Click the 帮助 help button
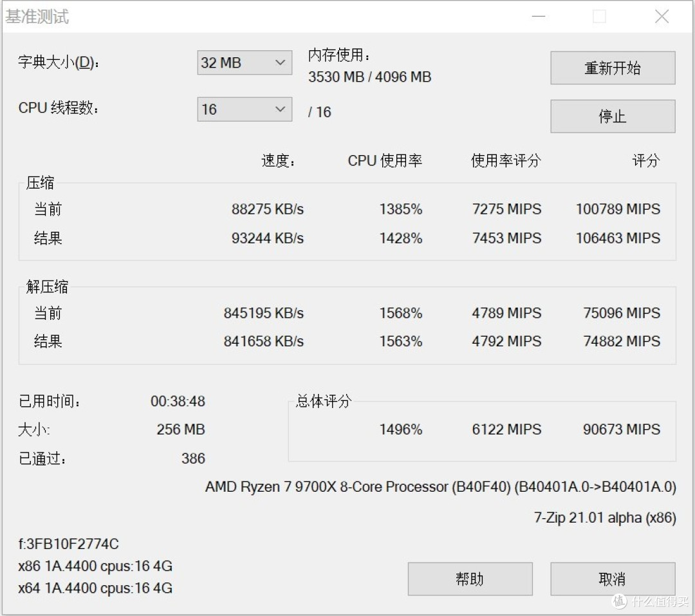The height and width of the screenshot is (616, 695). (x=470, y=579)
